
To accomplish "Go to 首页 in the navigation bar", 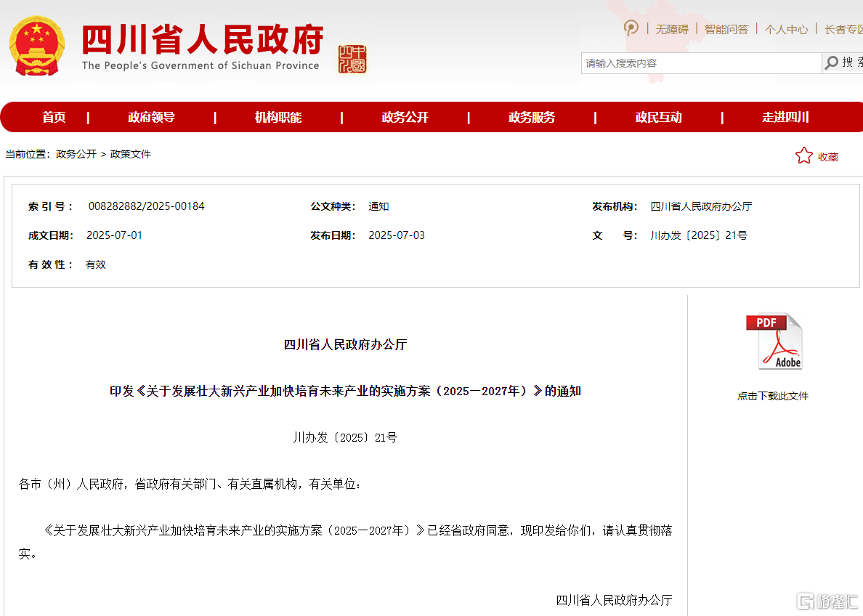I will 54,117.
